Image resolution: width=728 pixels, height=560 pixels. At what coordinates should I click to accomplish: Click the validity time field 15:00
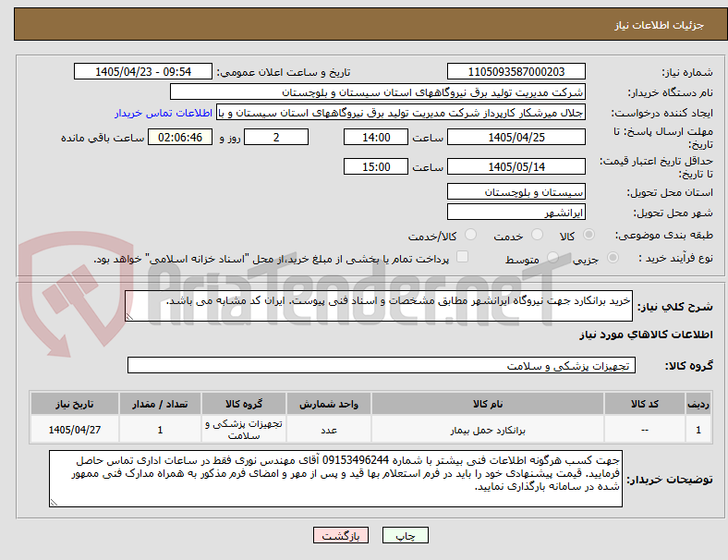click(376, 166)
